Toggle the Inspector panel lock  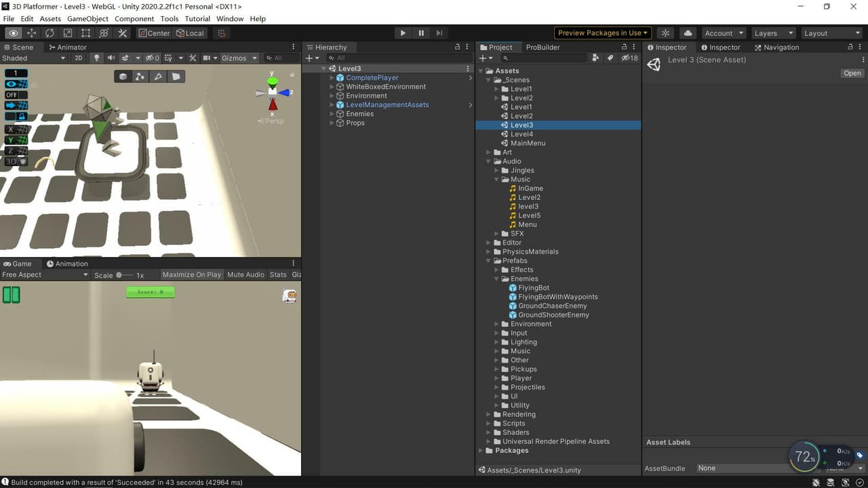850,47
